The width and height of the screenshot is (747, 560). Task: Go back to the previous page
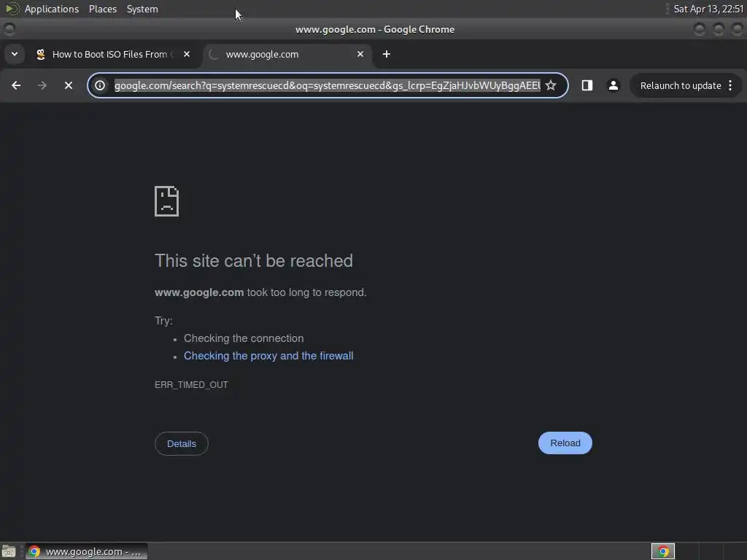tap(16, 85)
